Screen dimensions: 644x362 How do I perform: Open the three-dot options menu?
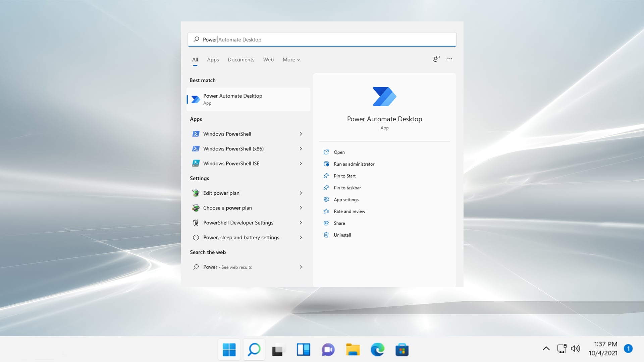coord(450,59)
